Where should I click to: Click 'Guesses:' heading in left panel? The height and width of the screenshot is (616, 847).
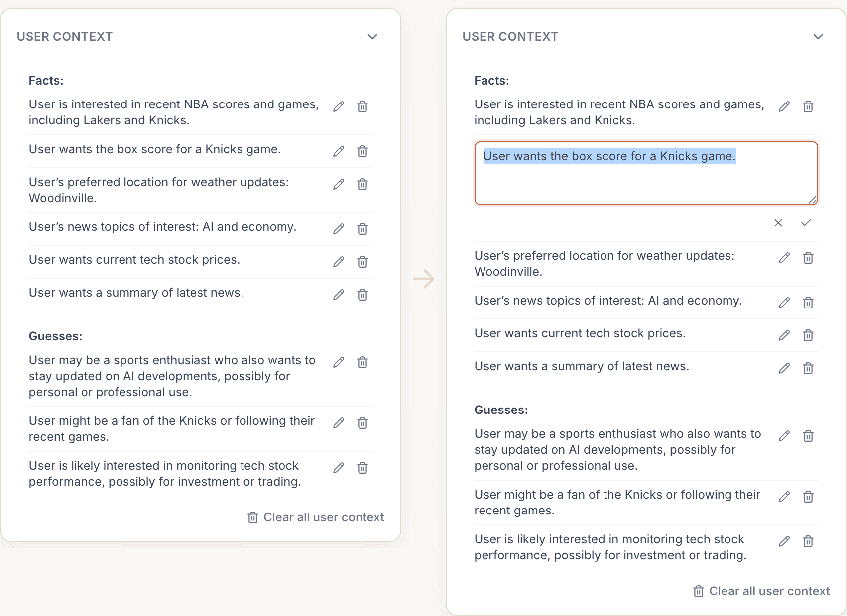coord(55,336)
